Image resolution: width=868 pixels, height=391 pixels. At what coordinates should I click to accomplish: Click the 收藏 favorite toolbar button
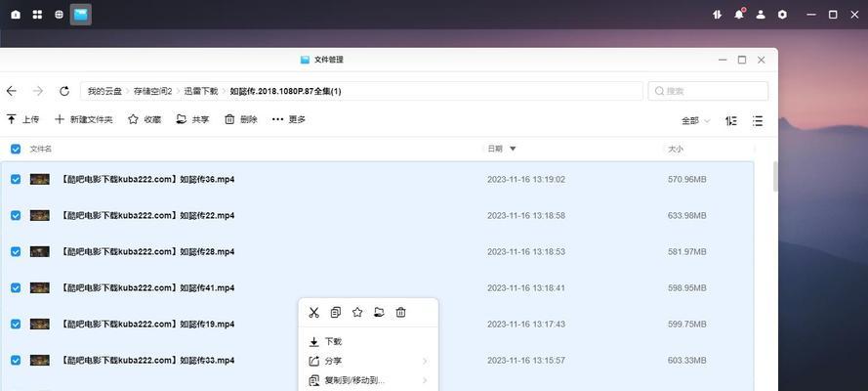tap(145, 119)
